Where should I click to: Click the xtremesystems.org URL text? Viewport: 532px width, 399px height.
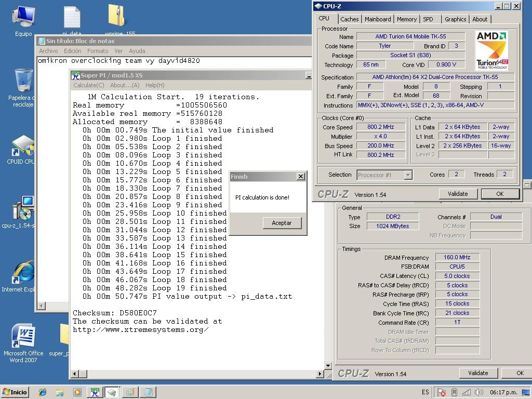[x=140, y=329]
